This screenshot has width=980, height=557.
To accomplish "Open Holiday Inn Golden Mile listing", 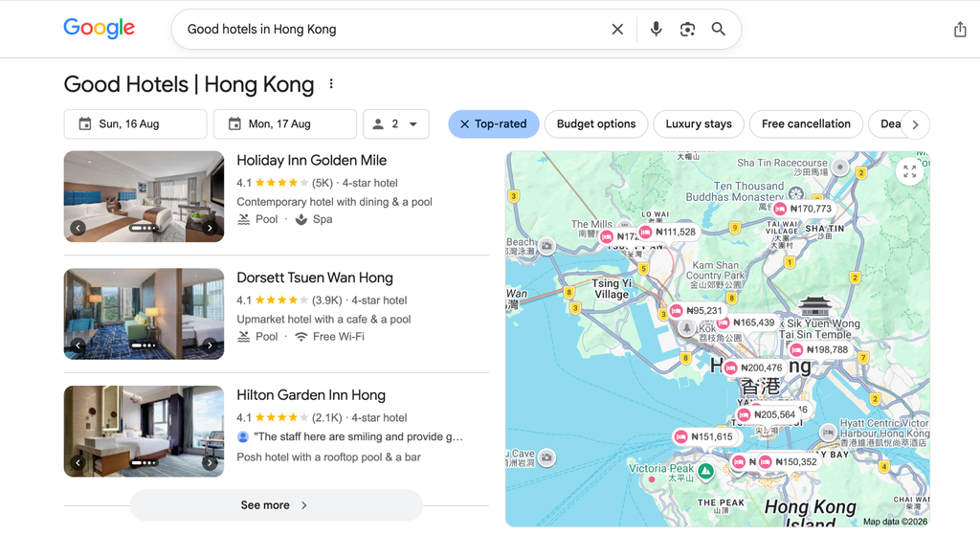I will (311, 160).
